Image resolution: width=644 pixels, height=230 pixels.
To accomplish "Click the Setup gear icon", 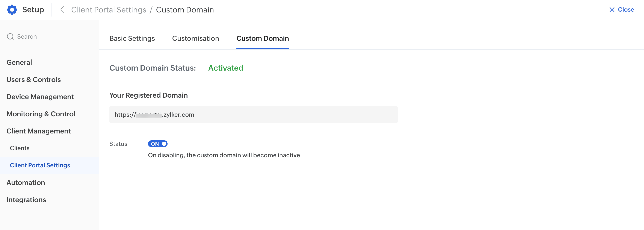I will pyautogui.click(x=12, y=10).
